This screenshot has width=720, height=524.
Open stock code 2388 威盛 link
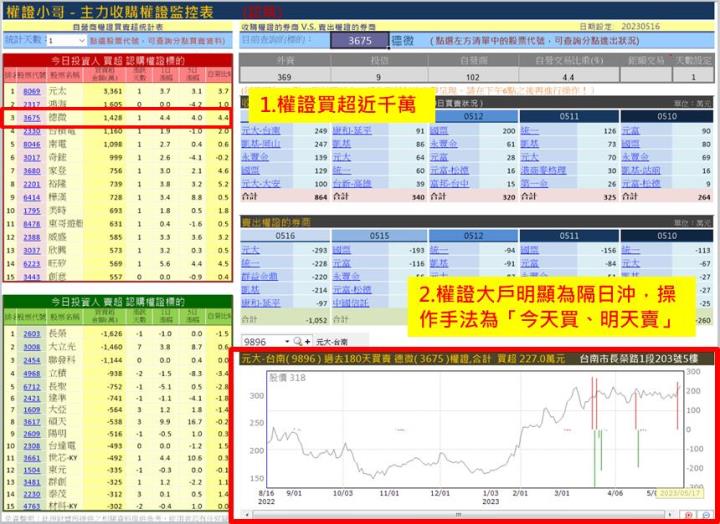pyautogui.click(x=32, y=237)
